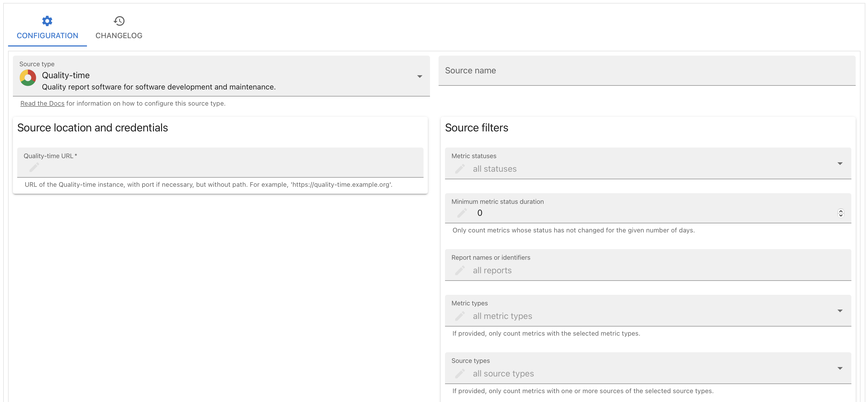Click the 'Source filters' heading
The height and width of the screenshot is (402, 868).
(476, 128)
